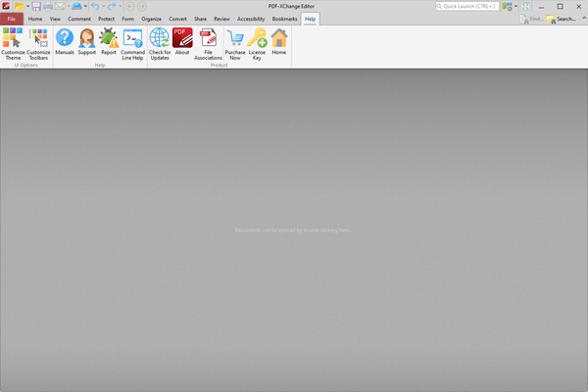Click the Next View forward arrow
The image size is (588, 392).
142,6
